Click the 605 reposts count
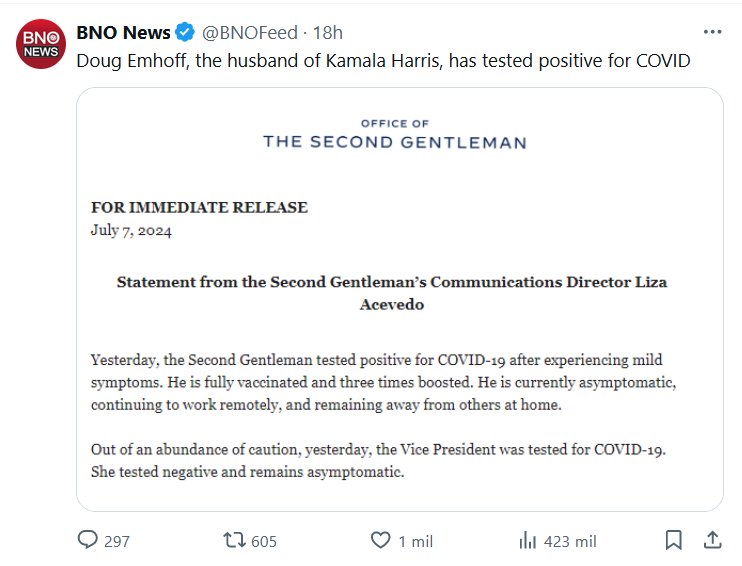This screenshot has height=566, width=742. point(264,541)
